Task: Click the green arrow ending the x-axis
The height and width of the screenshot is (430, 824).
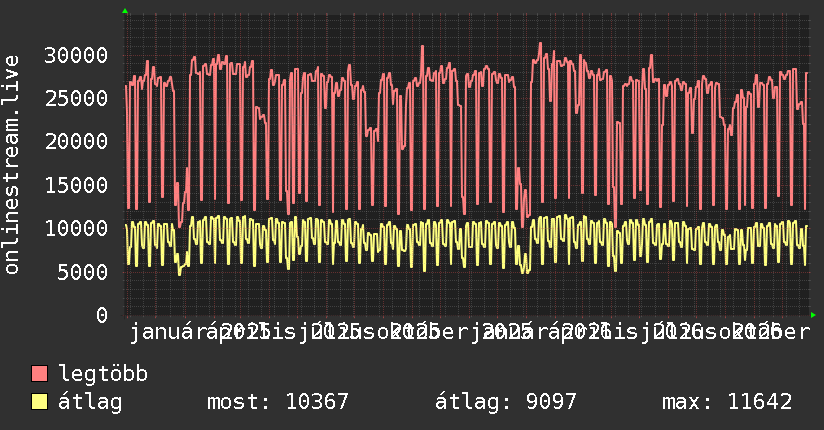Action: click(x=813, y=315)
